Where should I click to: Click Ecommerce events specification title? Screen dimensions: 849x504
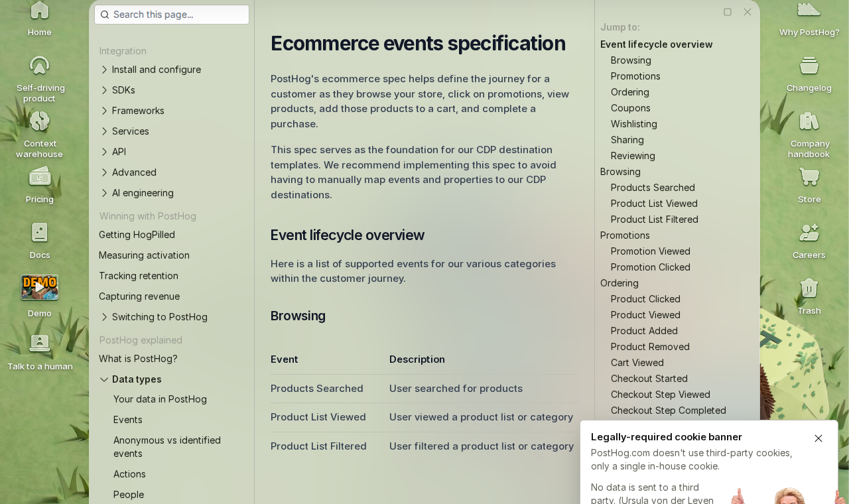pyautogui.click(x=418, y=43)
